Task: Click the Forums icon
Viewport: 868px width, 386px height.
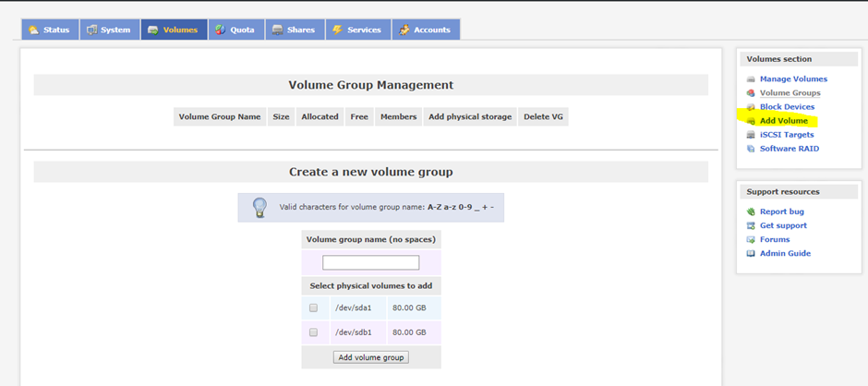Action: pyautogui.click(x=751, y=239)
